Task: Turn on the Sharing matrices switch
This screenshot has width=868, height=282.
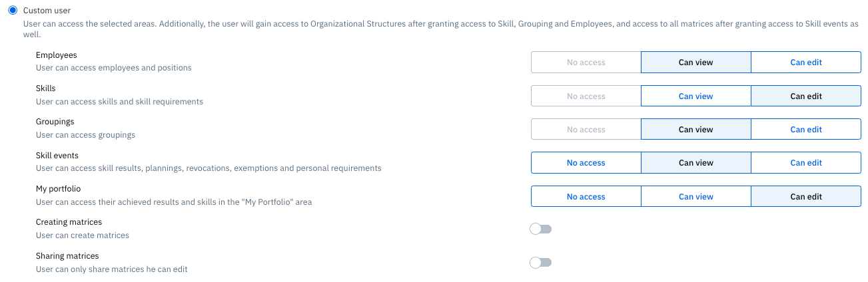Action: click(x=540, y=263)
